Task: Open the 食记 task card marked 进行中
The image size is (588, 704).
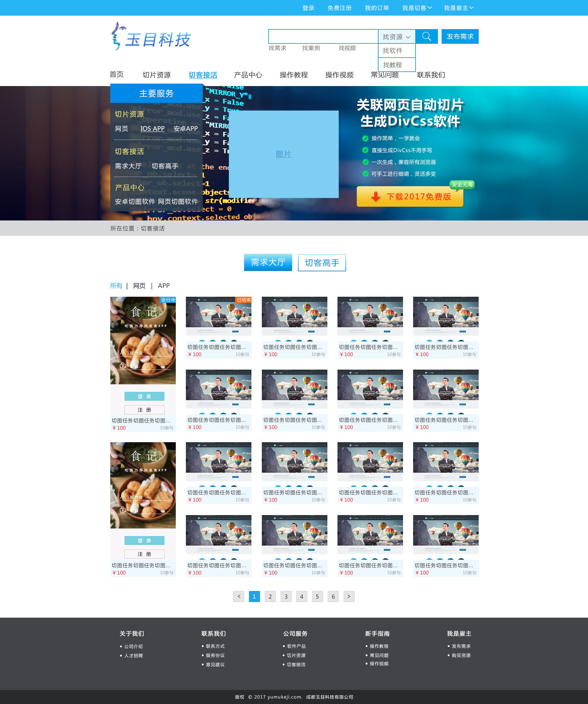Action: coord(143,364)
